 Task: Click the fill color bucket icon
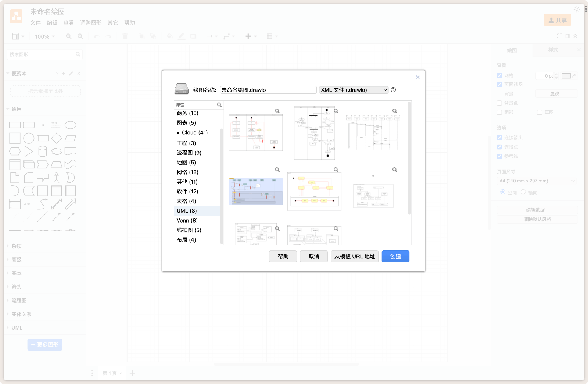click(x=169, y=36)
